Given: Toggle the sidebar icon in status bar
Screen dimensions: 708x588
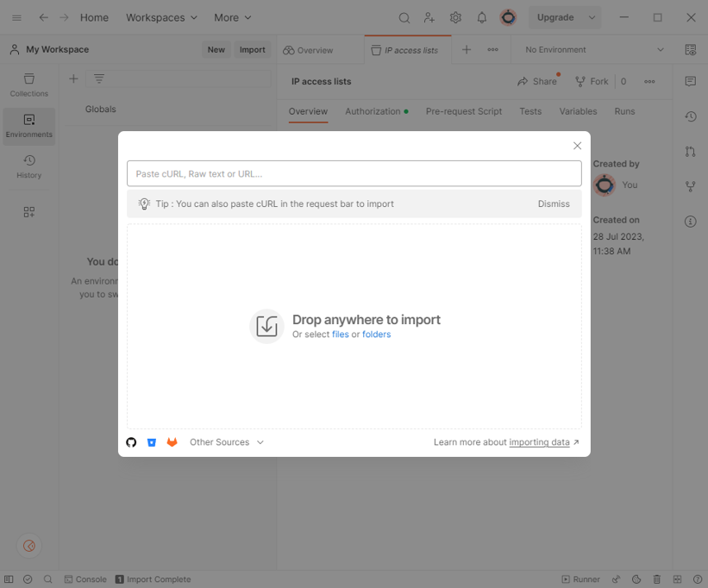Looking at the screenshot, I should point(9,579).
